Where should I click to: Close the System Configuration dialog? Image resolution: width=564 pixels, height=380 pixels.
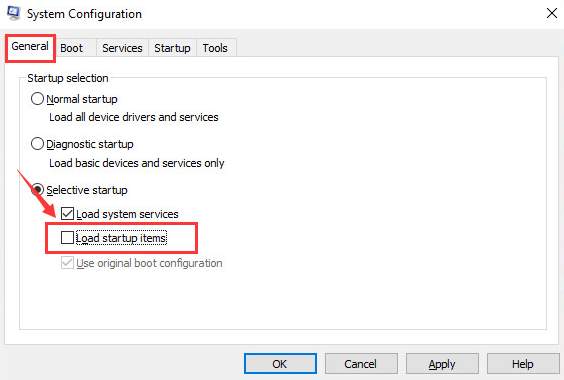tap(552, 13)
